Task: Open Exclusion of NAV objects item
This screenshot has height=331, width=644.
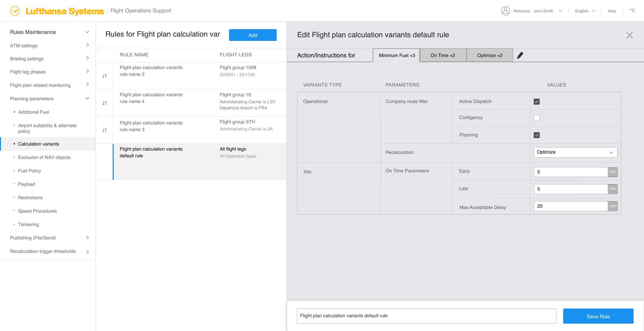Action: [x=44, y=157]
